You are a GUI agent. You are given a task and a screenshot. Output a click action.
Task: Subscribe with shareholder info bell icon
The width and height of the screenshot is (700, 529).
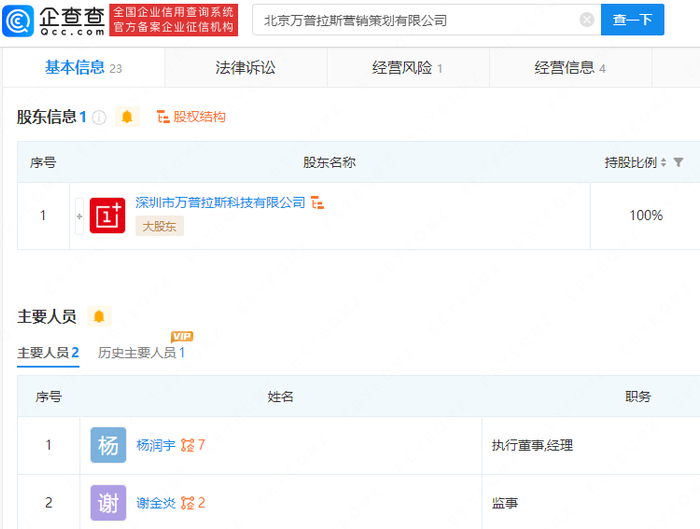pyautogui.click(x=127, y=117)
